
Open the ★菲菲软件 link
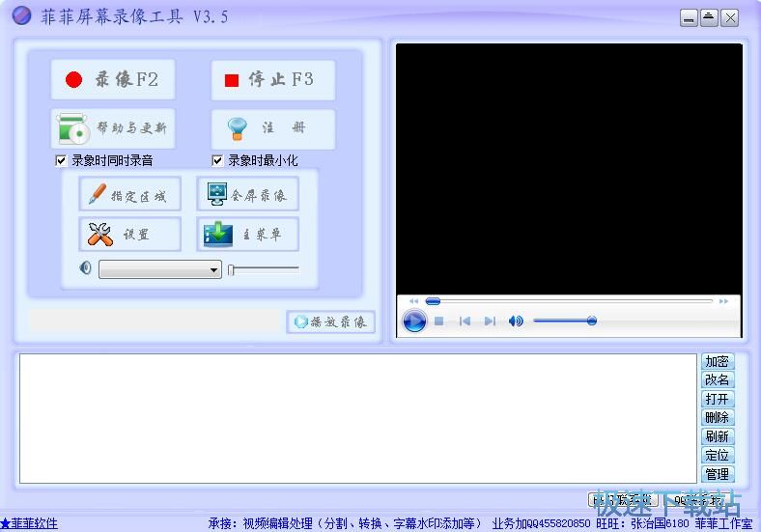(x=29, y=523)
